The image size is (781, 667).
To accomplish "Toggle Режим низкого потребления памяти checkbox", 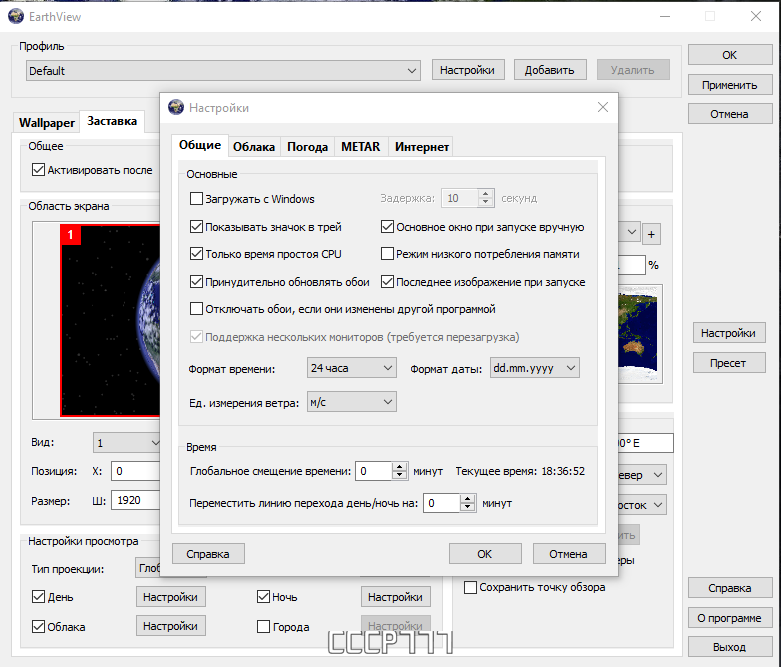I will point(388,254).
